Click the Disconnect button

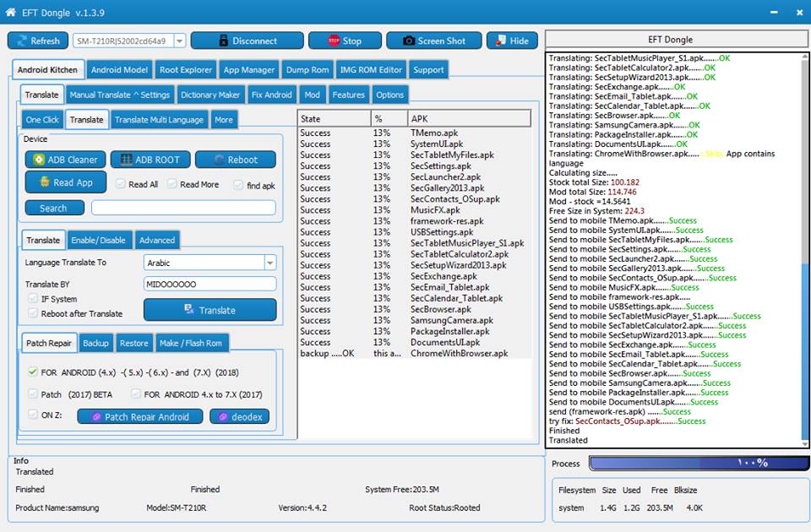coord(248,41)
